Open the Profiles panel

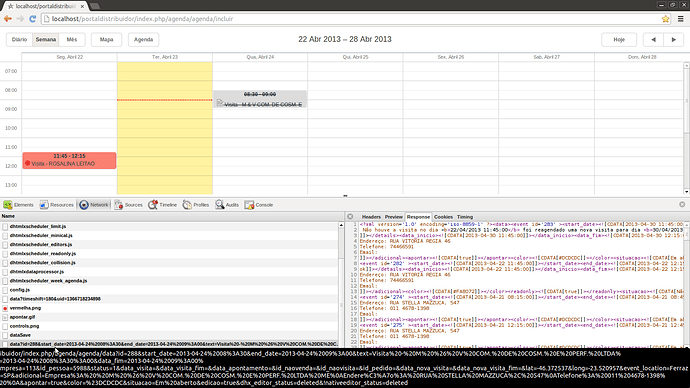(196, 205)
